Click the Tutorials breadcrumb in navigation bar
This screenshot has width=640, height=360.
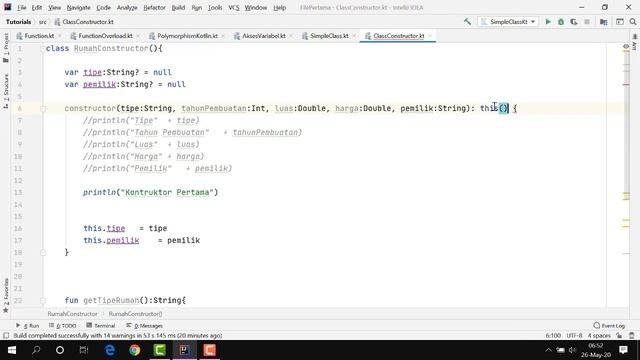[x=18, y=22]
